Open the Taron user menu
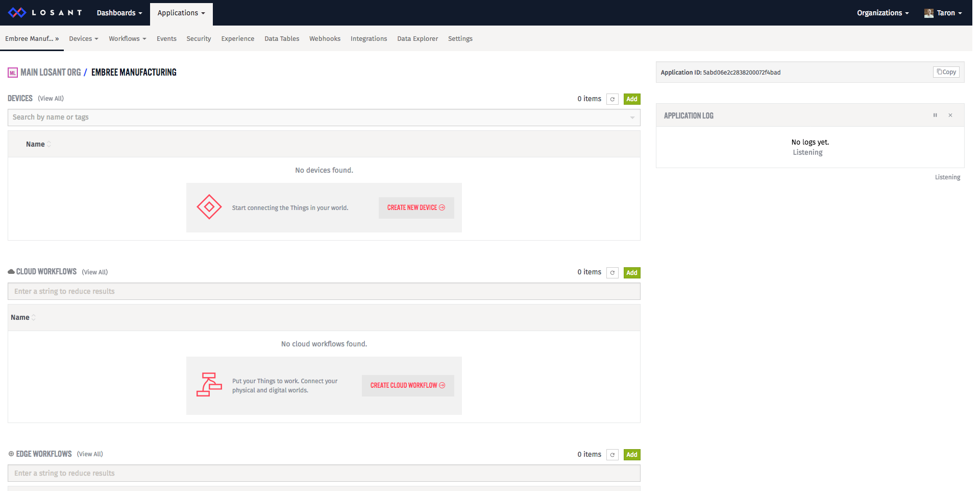 point(943,13)
